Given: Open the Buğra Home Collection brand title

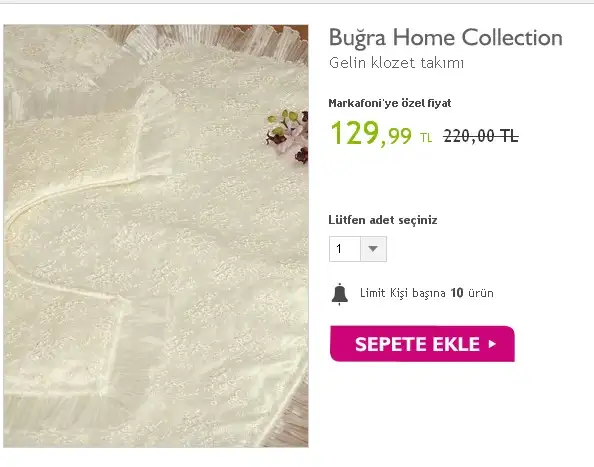Looking at the screenshot, I should pos(446,37).
